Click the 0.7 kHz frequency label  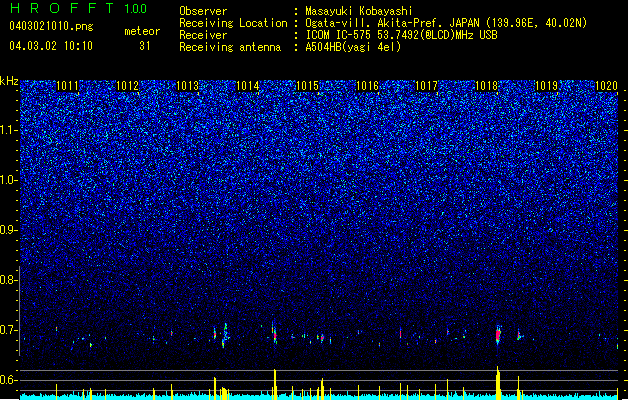coord(9,330)
